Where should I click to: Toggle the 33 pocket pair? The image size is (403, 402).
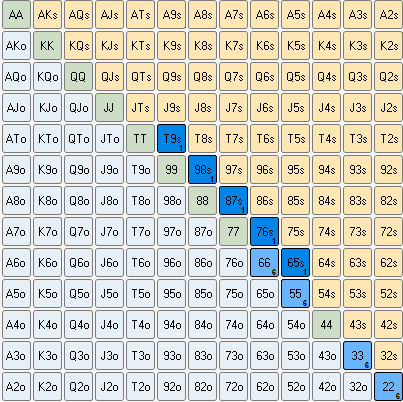(357, 355)
